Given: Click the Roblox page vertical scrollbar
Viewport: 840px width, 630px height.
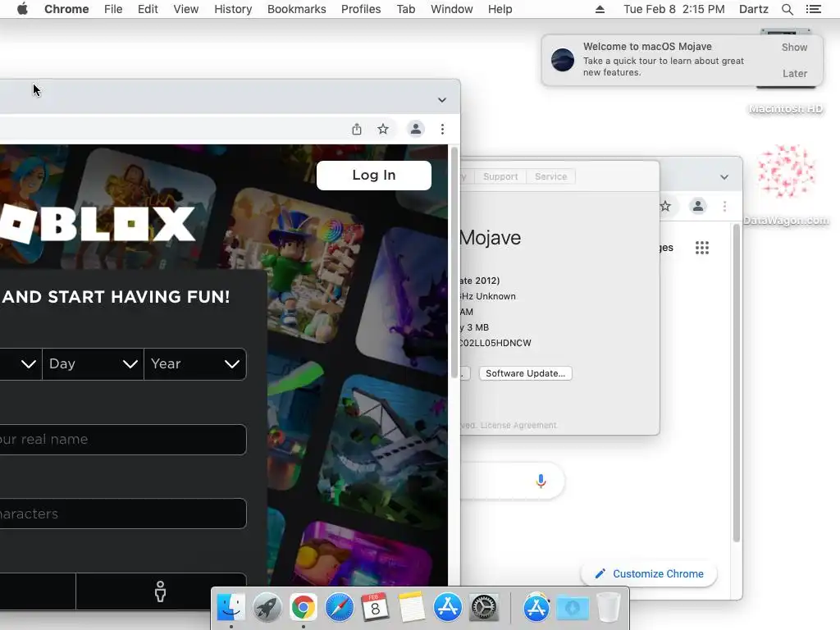Looking at the screenshot, I should coord(454,262).
